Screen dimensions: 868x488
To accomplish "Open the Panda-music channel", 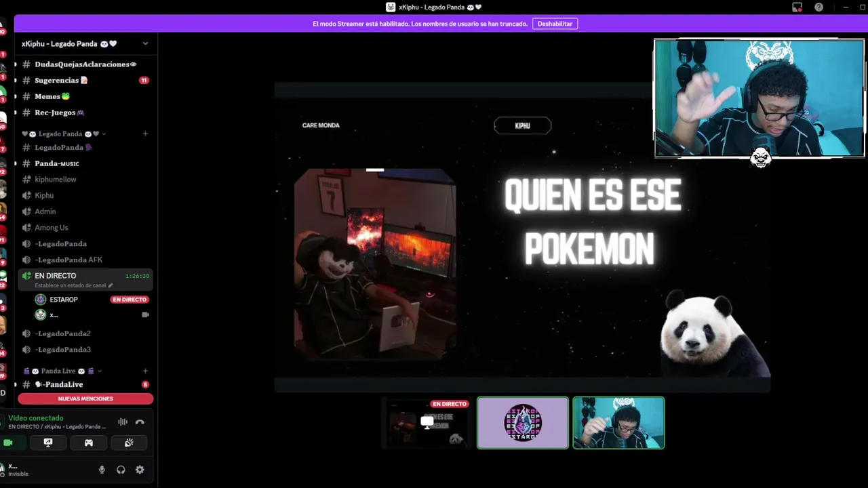I will (85, 163).
